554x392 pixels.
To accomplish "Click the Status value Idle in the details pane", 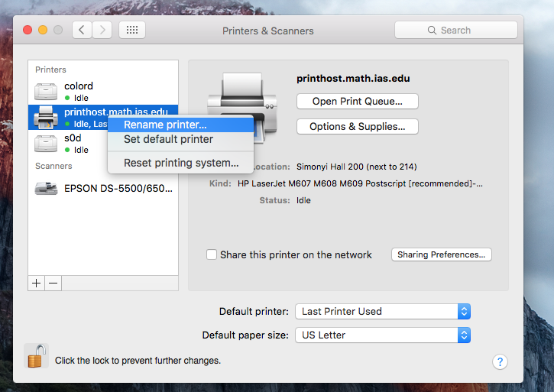I will tap(303, 200).
